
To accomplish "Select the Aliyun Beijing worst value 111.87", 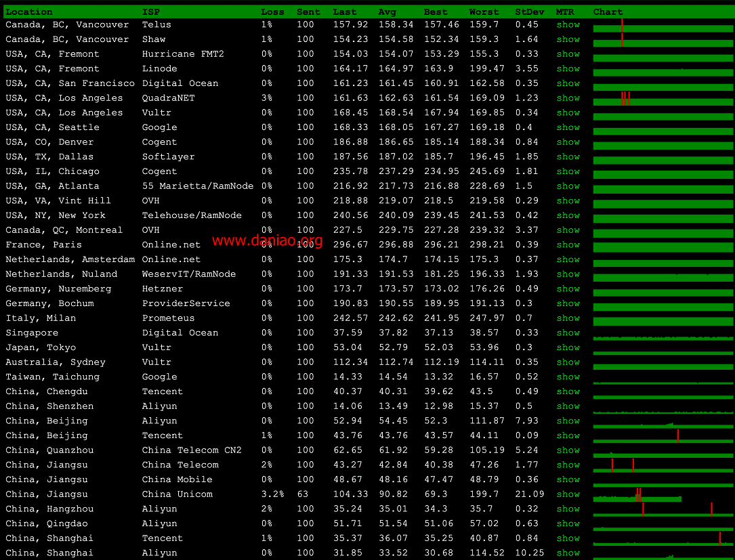I will (x=487, y=421).
